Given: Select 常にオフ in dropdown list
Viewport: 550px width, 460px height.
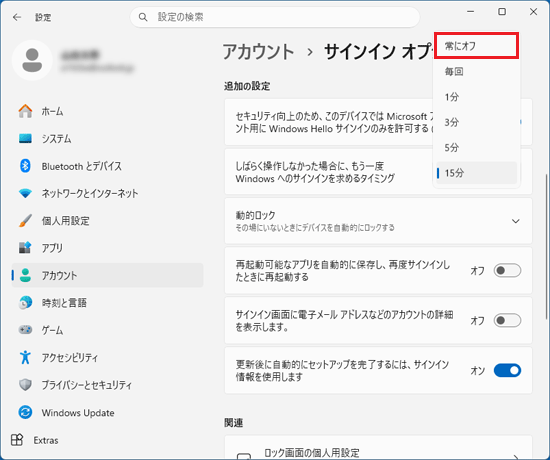Looking at the screenshot, I should pos(477,46).
